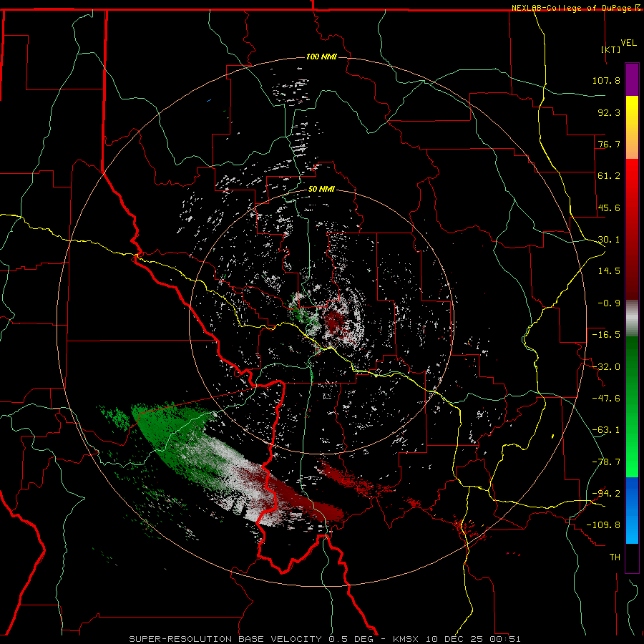The width and height of the screenshot is (644, 644).
Task: Click the 92.3 legend value
Action: coord(609,112)
